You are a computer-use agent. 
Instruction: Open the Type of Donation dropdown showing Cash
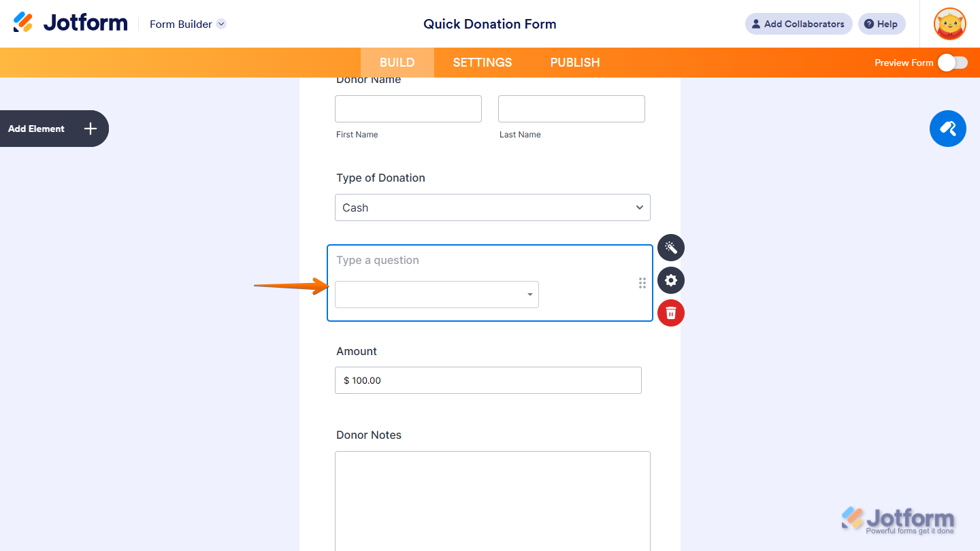tap(492, 207)
